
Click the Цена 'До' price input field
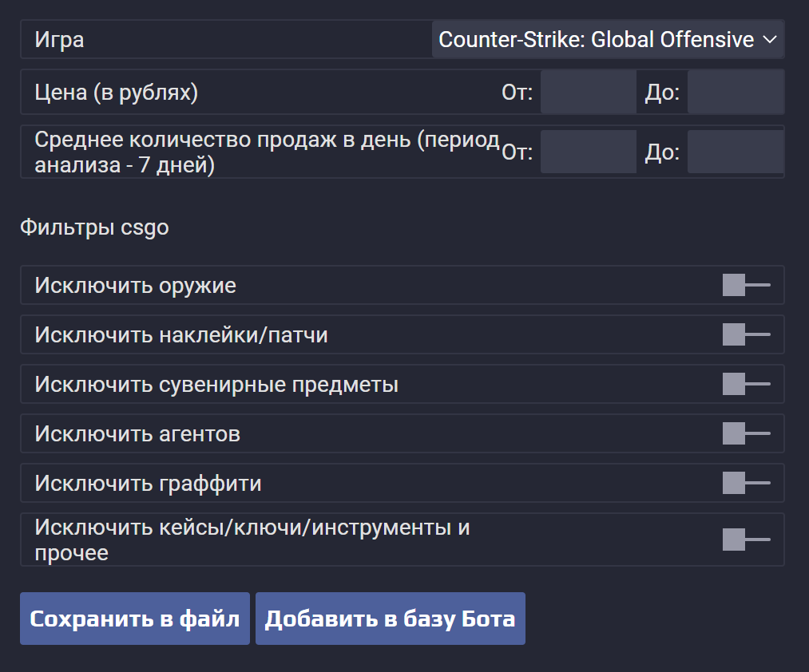tap(736, 93)
